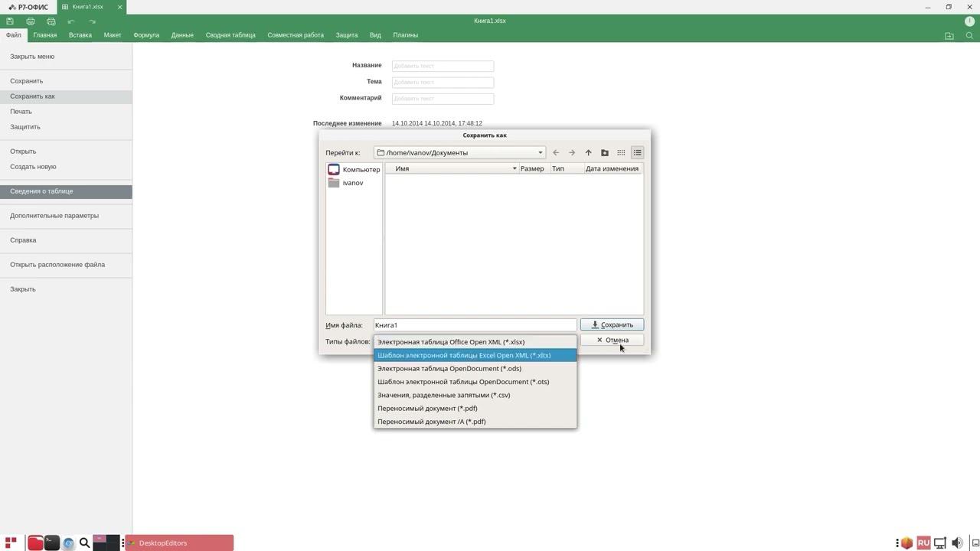Click Создать новую in the file sidebar

tap(66, 167)
